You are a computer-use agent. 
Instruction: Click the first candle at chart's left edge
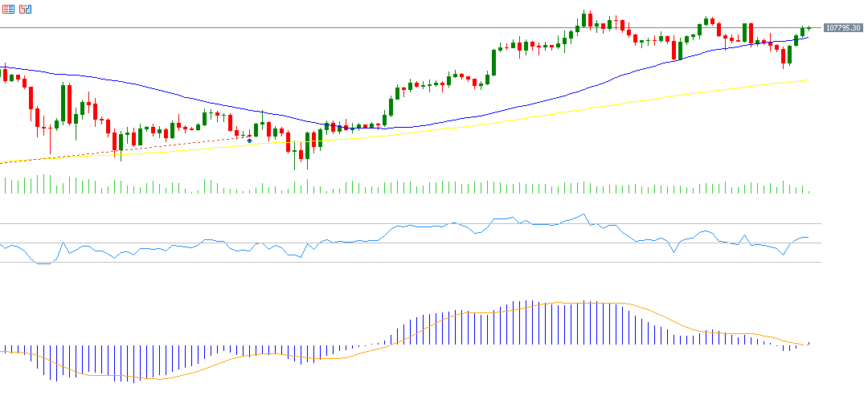coord(6,75)
